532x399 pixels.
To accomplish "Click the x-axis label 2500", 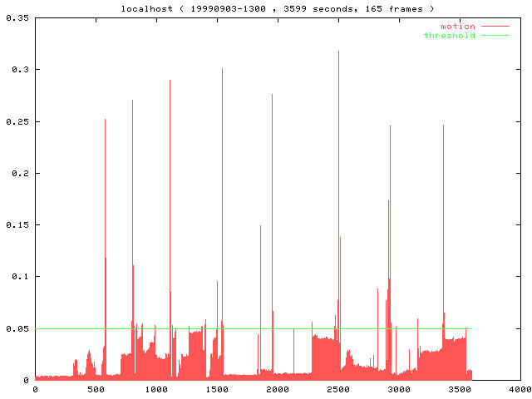I will (x=337, y=389).
